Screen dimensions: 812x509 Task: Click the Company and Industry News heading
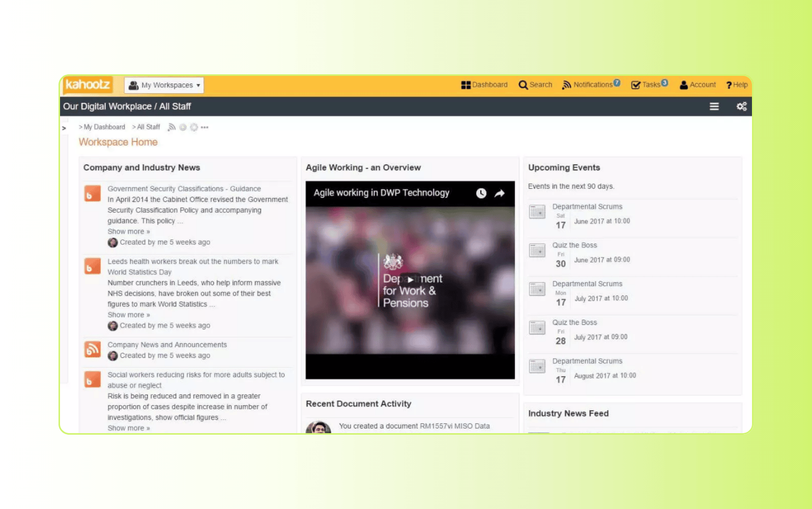coord(141,168)
